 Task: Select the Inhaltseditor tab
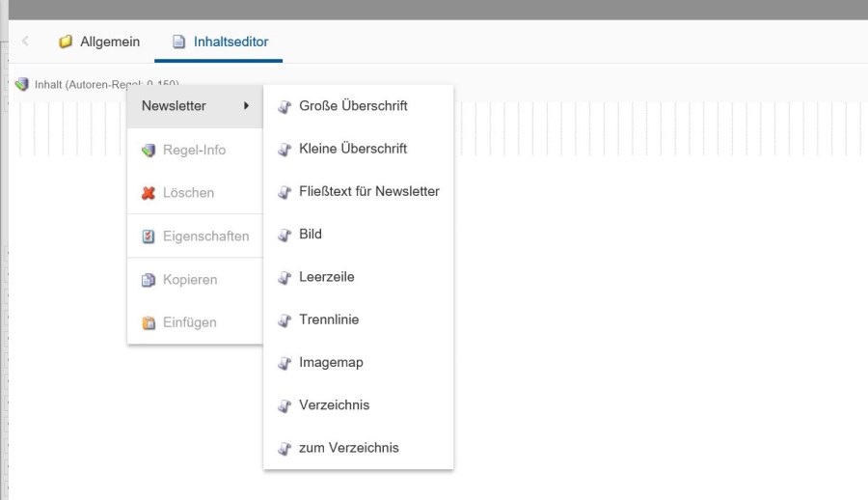click(220, 42)
